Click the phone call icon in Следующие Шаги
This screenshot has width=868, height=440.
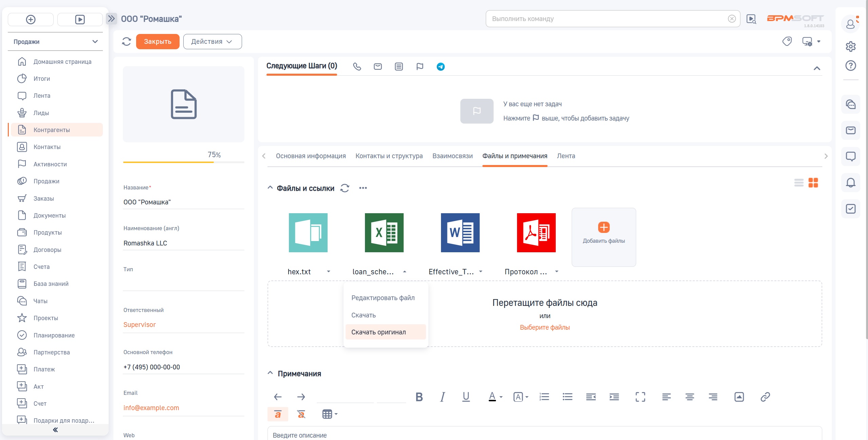(357, 67)
